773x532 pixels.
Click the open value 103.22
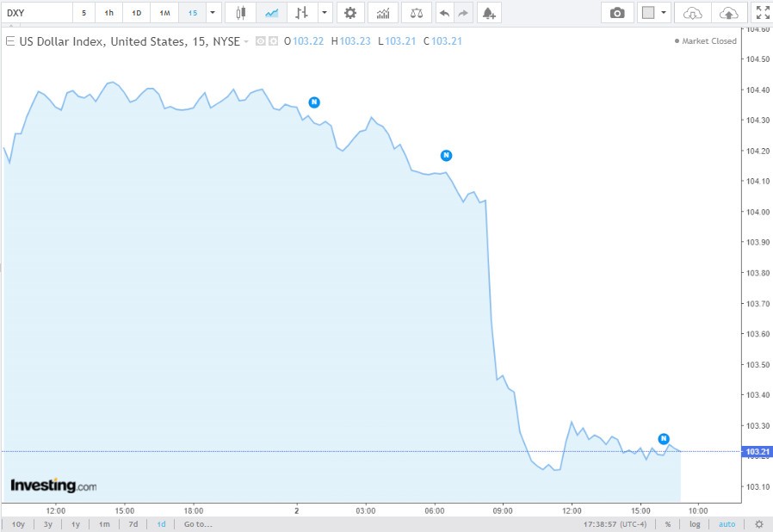click(308, 41)
